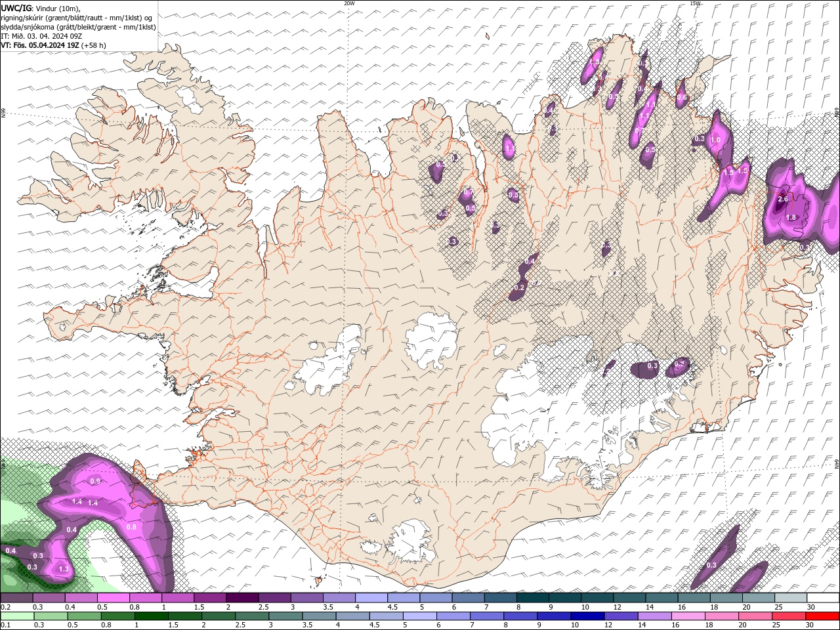Click the '0.6' snowfall value on the map

[x=682, y=98]
